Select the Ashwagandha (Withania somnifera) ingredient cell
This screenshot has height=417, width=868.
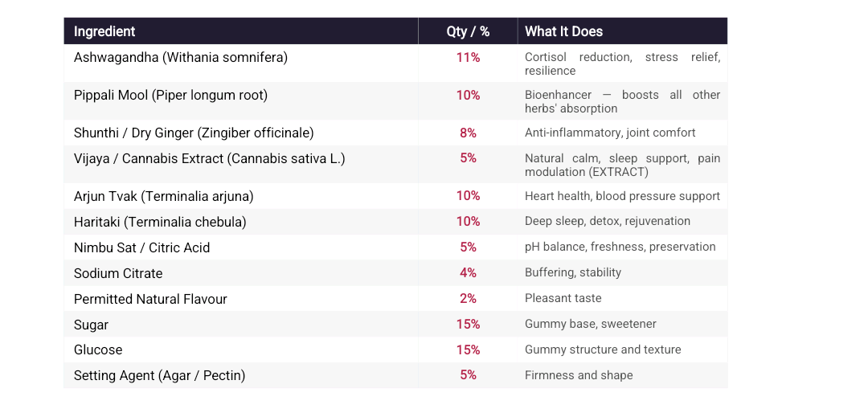click(241, 63)
